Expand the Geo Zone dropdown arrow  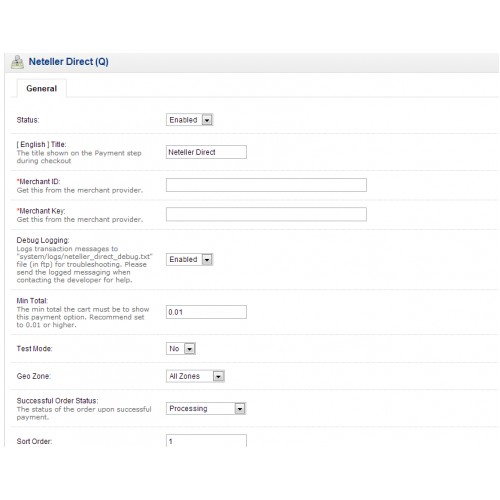218,376
